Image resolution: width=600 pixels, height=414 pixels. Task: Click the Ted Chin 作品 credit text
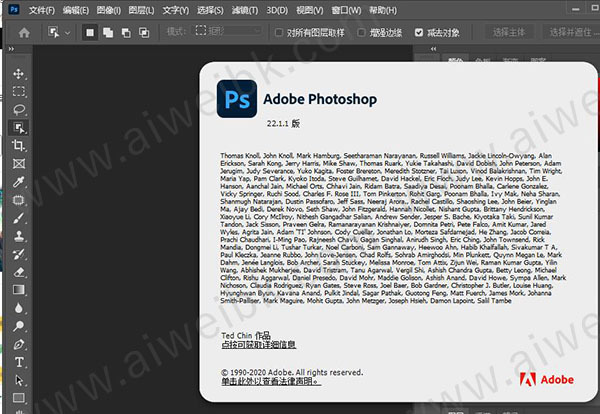246,335
